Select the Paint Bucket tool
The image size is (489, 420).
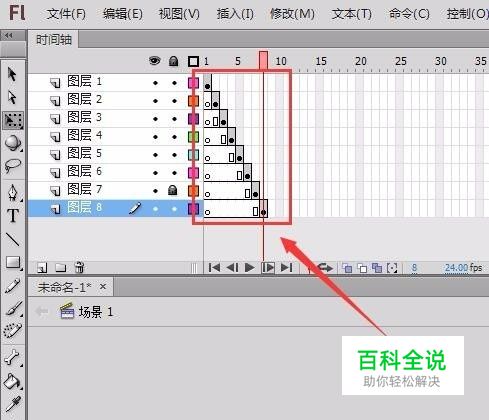[12, 381]
